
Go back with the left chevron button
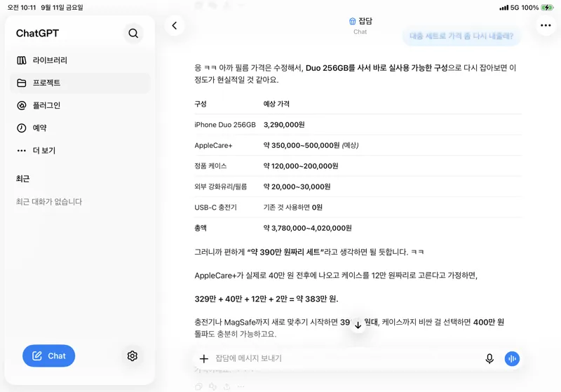click(x=174, y=26)
